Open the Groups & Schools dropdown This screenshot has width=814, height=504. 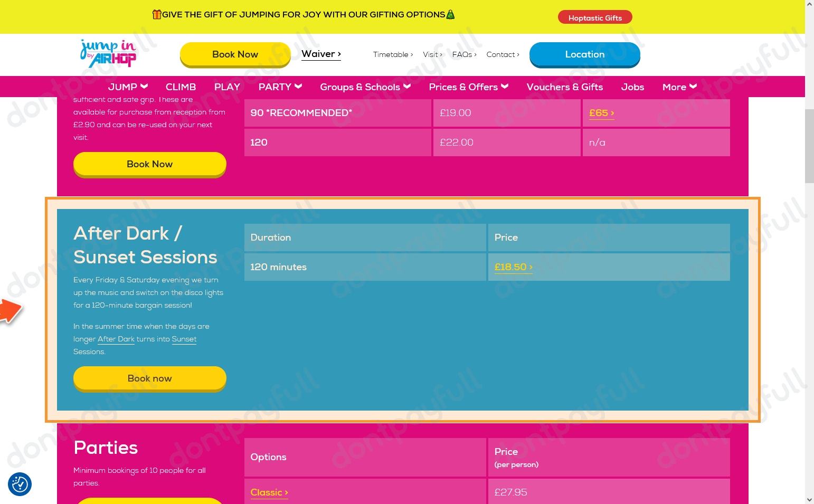[x=365, y=87]
